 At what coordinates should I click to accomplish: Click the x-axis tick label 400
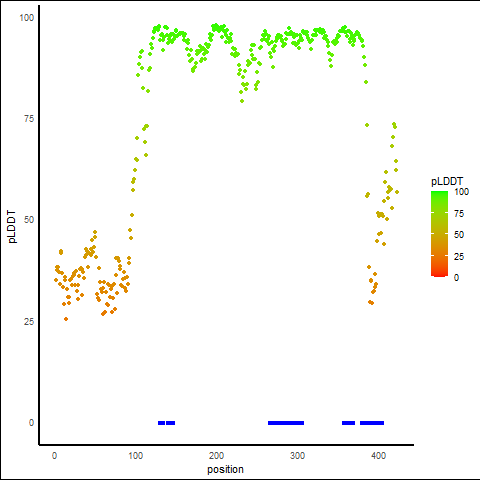(x=379, y=455)
